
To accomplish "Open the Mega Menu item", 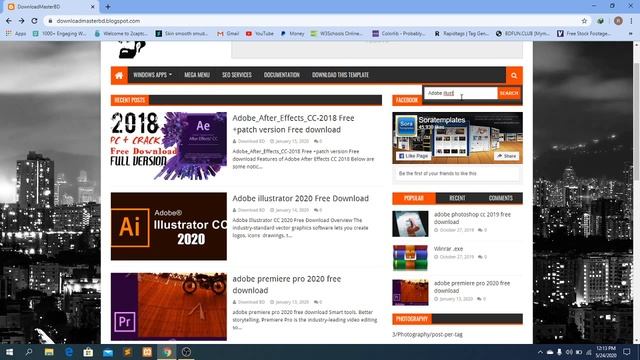I will [197, 75].
